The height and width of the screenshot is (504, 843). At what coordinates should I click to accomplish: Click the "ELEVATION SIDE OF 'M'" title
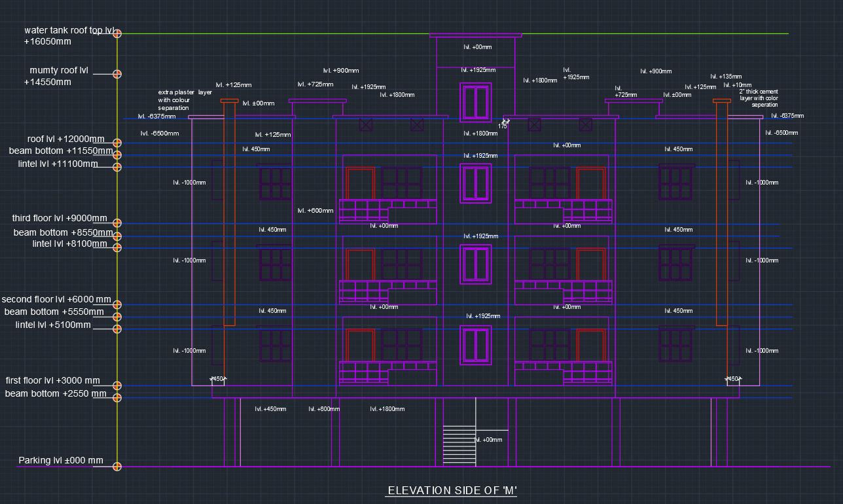tap(452, 490)
